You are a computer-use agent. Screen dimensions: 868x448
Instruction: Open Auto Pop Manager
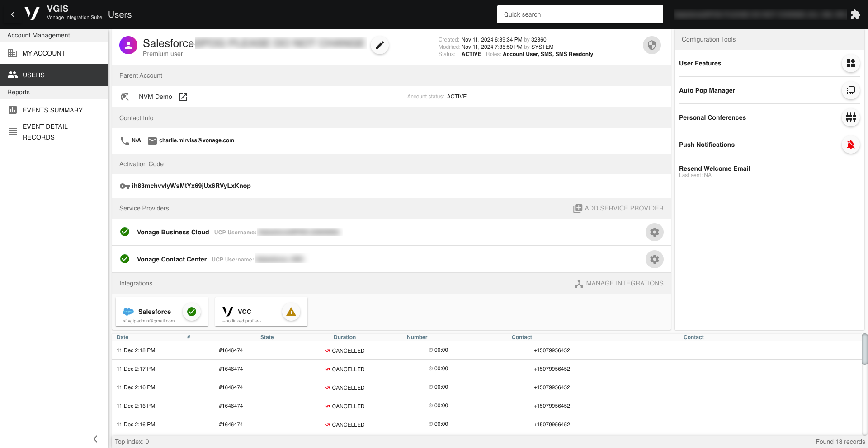click(850, 91)
